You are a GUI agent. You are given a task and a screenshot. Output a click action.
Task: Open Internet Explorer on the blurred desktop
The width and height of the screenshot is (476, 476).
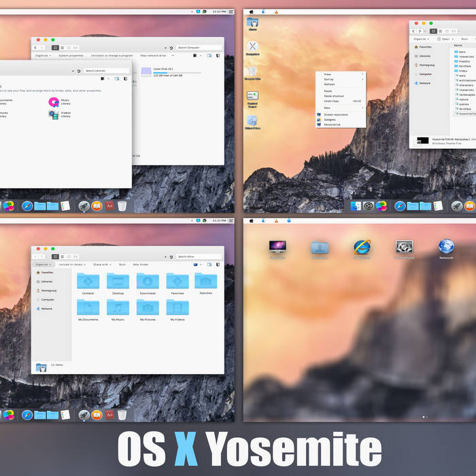362,247
